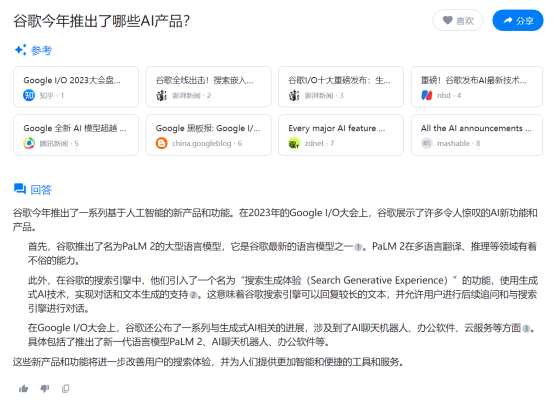
Task: Click the chat bubble icon beside 回答
Action: point(20,189)
